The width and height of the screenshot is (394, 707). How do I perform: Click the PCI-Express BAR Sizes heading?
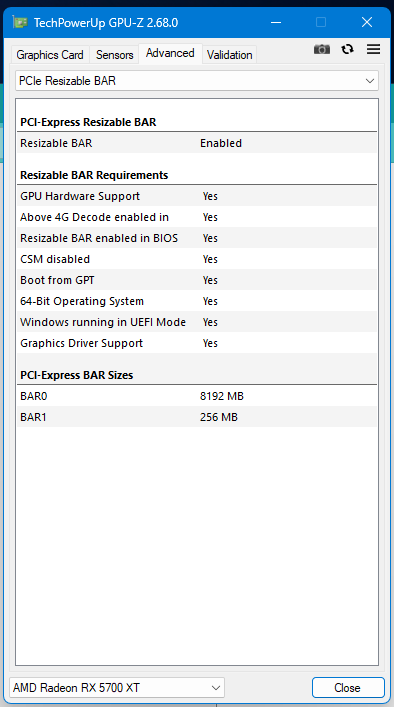77,375
